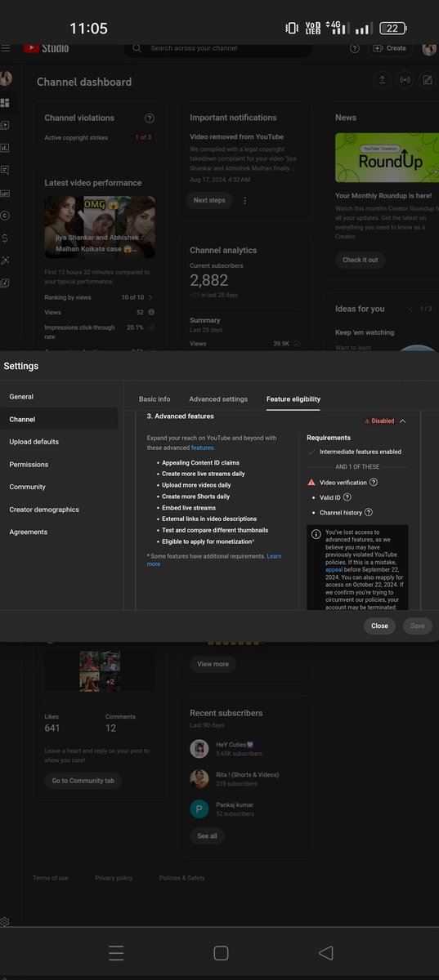The width and height of the screenshot is (439, 980).
Task: Select Permissions in the Settings sidebar
Action: 59,464
